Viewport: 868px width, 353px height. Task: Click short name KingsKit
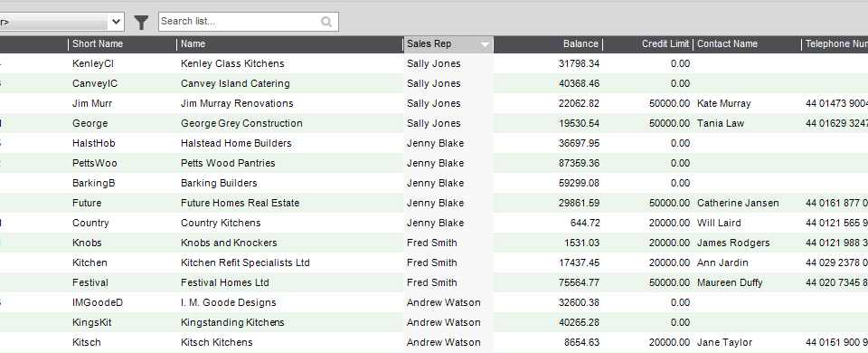[92, 323]
